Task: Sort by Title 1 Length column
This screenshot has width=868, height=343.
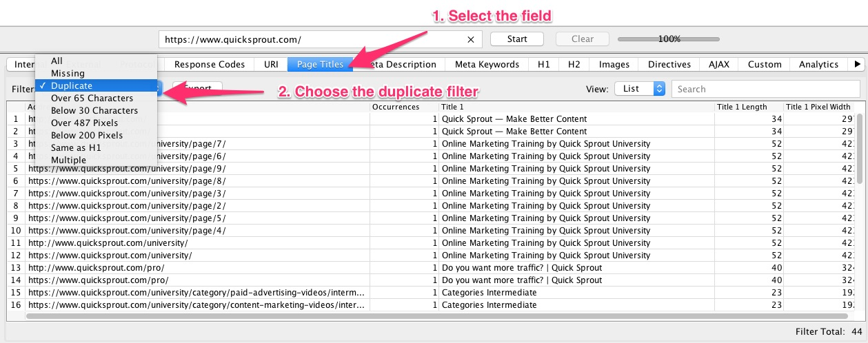Action: pyautogui.click(x=749, y=107)
